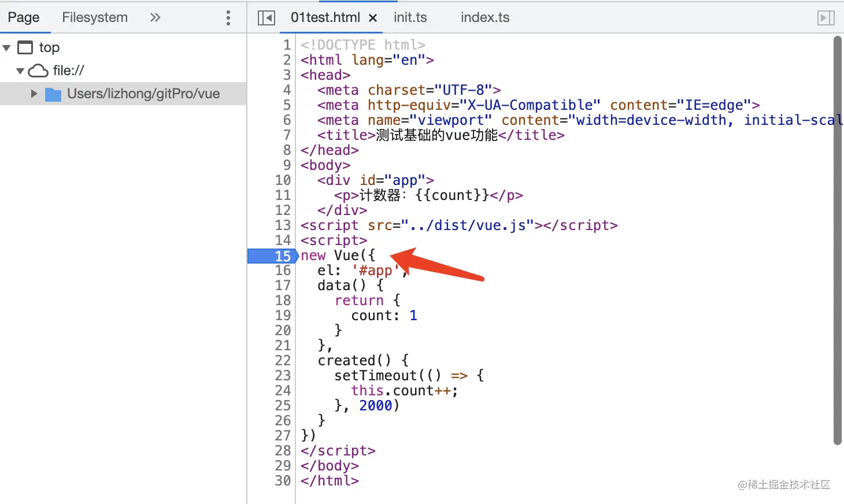The image size is (844, 504).
Task: Toggle the debugger sidebar icon at right
Action: pyautogui.click(x=826, y=18)
